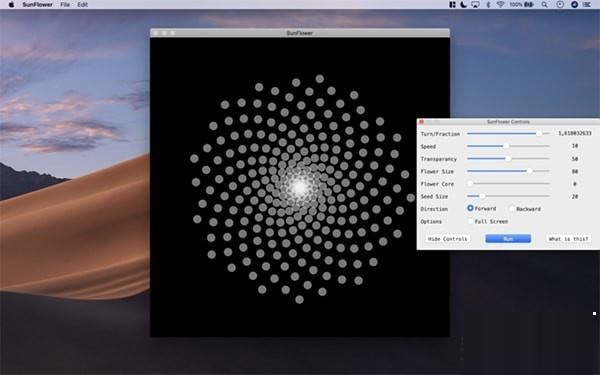Click the Bluetooth status icon
This screenshot has height=375, width=600.
click(x=488, y=5)
